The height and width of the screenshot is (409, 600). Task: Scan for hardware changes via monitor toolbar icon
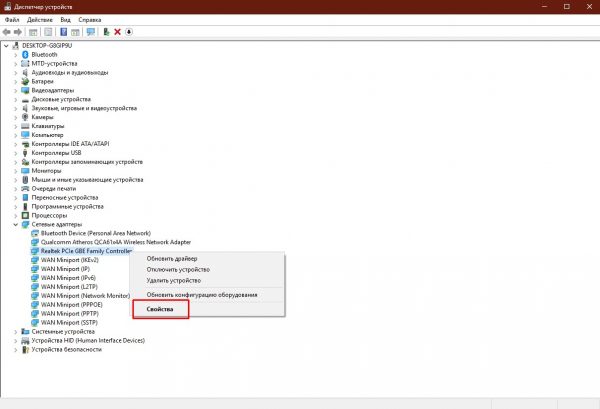pyautogui.click(x=91, y=32)
